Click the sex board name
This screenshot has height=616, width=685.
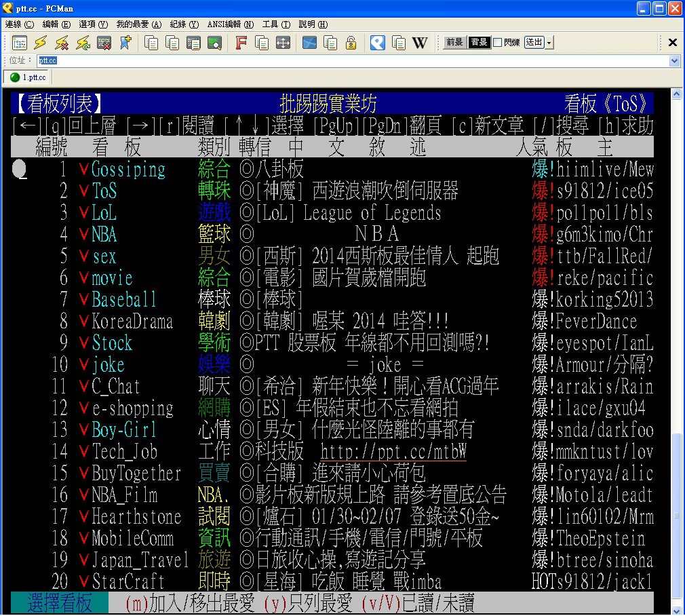[104, 256]
